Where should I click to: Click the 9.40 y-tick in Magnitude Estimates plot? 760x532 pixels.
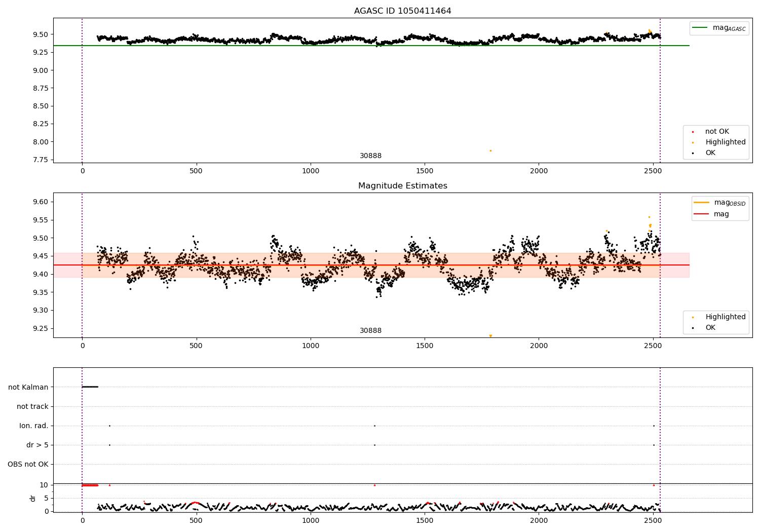click(x=41, y=274)
